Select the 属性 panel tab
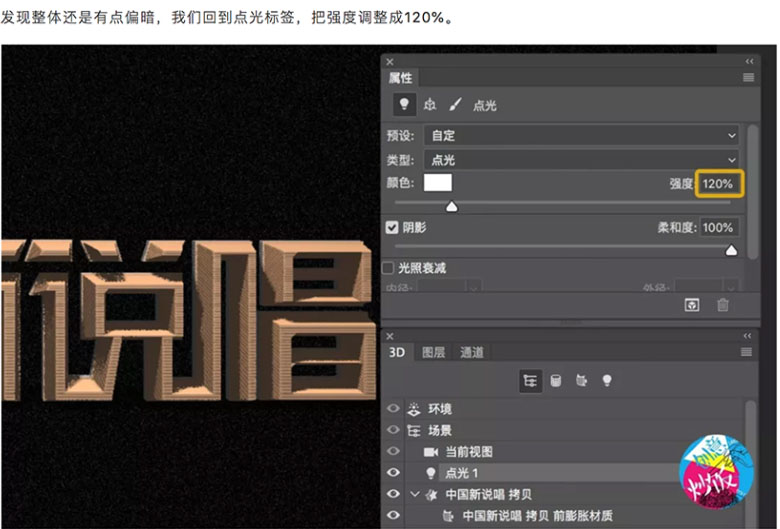The image size is (780, 529). click(x=400, y=78)
